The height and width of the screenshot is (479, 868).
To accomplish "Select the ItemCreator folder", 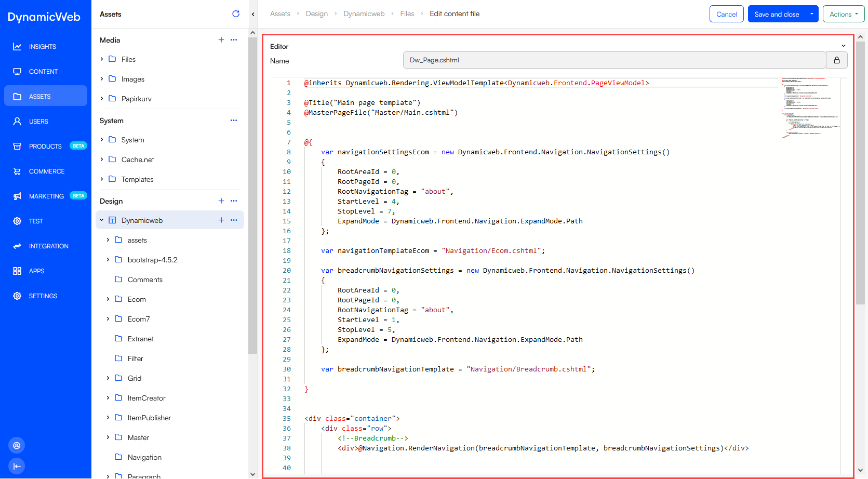I will tap(146, 398).
